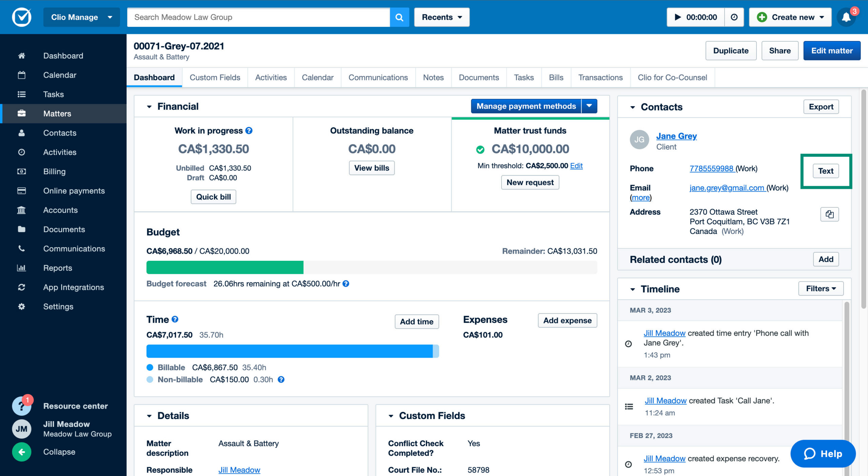Image resolution: width=868 pixels, height=476 pixels.
Task: Open Manage payment methods dropdown arrow
Action: 589,106
